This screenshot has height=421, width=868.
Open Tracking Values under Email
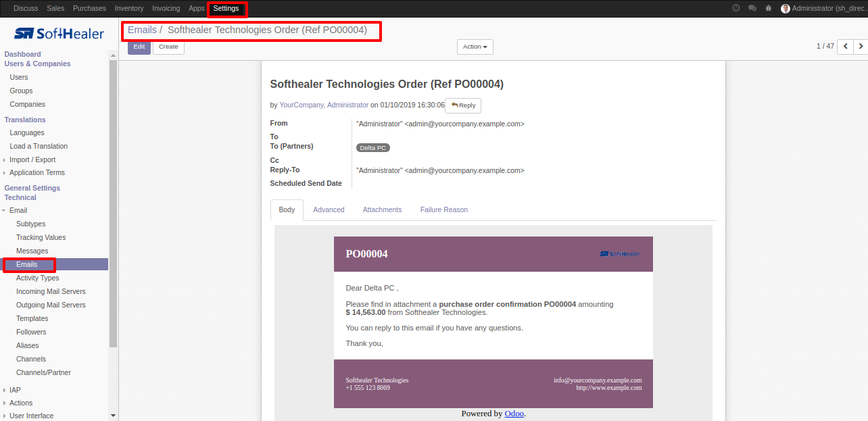click(41, 237)
